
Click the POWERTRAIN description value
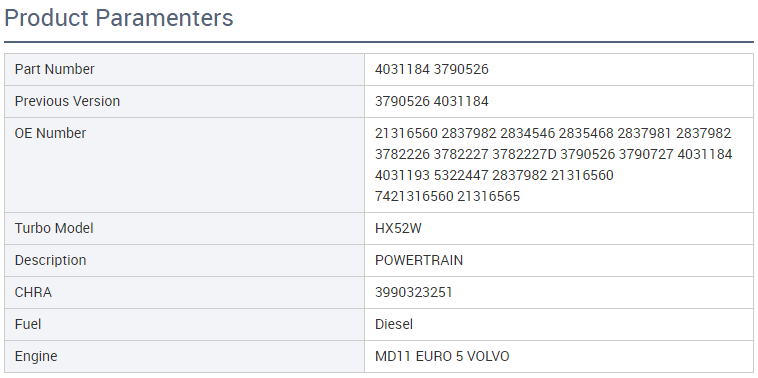419,260
